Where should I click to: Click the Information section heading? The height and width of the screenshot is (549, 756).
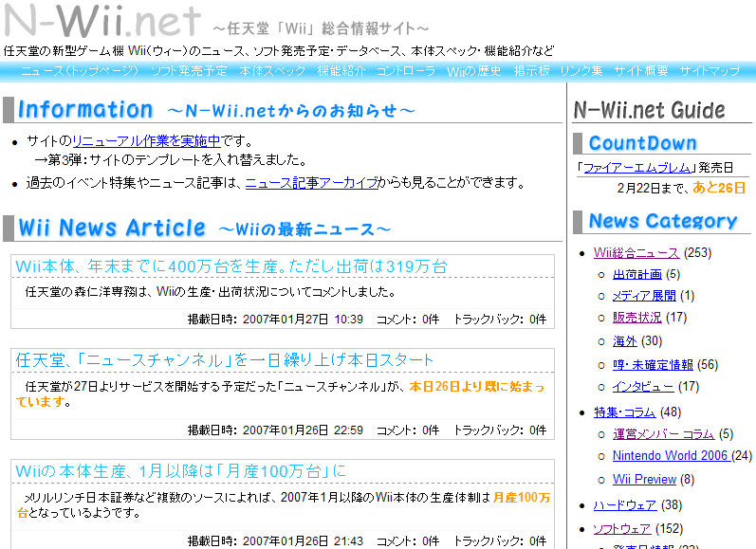pos(84,110)
